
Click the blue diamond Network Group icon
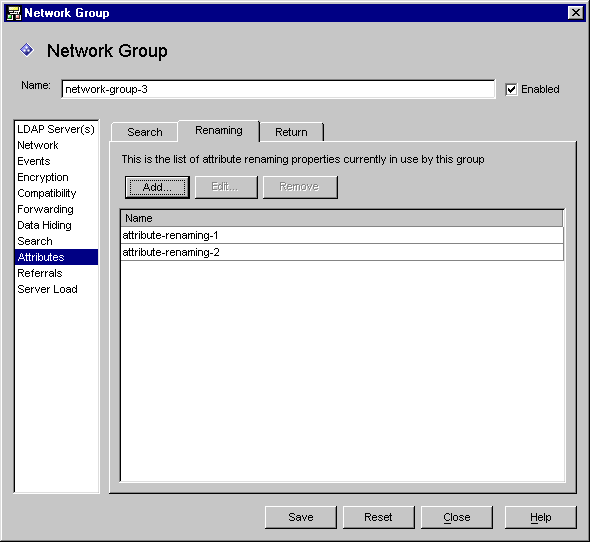[x=27, y=50]
